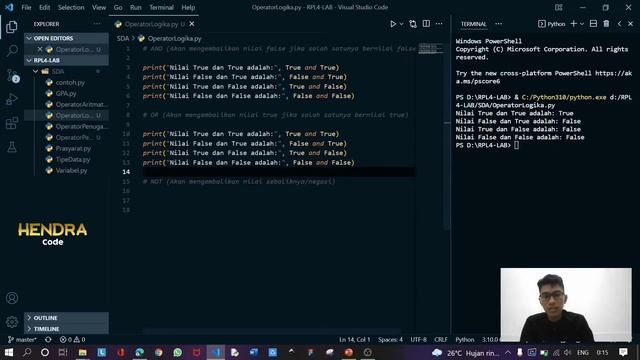Create a new terminal with plus
Viewport: 640px width, 360px height.
pos(573,24)
